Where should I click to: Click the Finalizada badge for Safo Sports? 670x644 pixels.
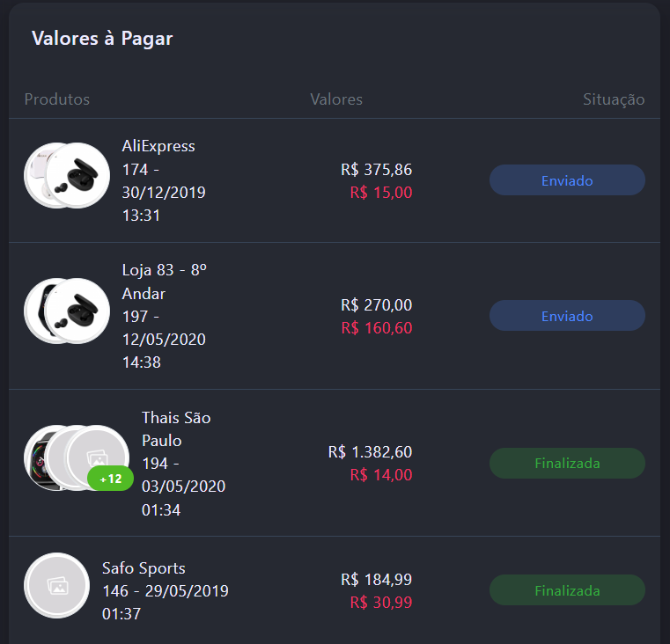tap(567, 590)
